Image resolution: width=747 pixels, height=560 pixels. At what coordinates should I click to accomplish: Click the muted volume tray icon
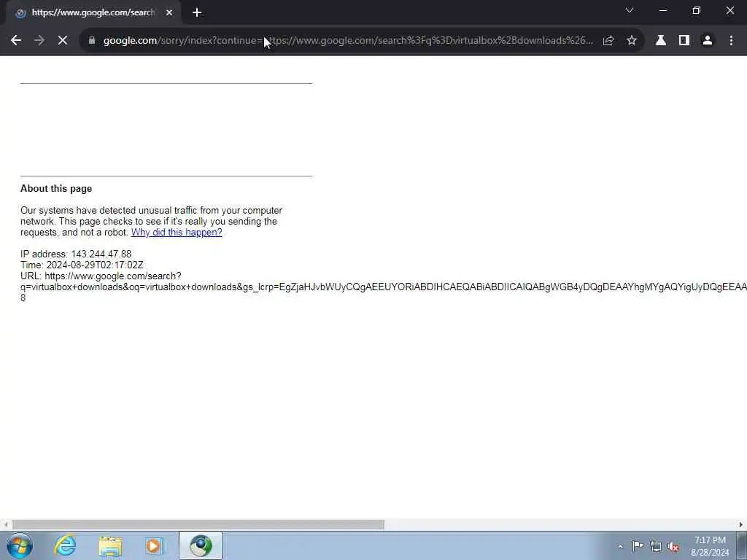673,546
